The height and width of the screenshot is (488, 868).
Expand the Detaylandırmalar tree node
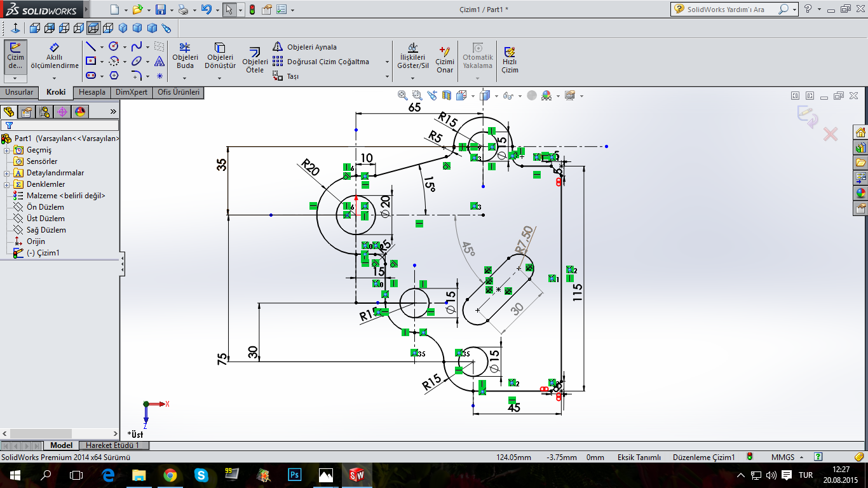[x=7, y=173]
